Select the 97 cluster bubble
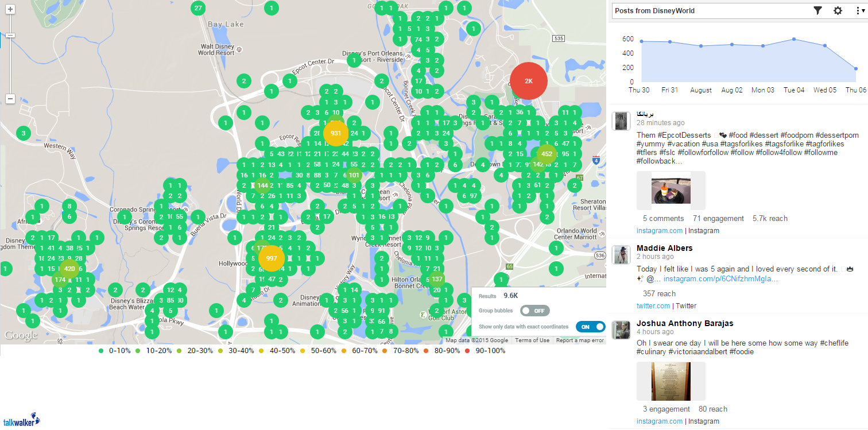868x430 pixels. pyautogui.click(x=473, y=196)
